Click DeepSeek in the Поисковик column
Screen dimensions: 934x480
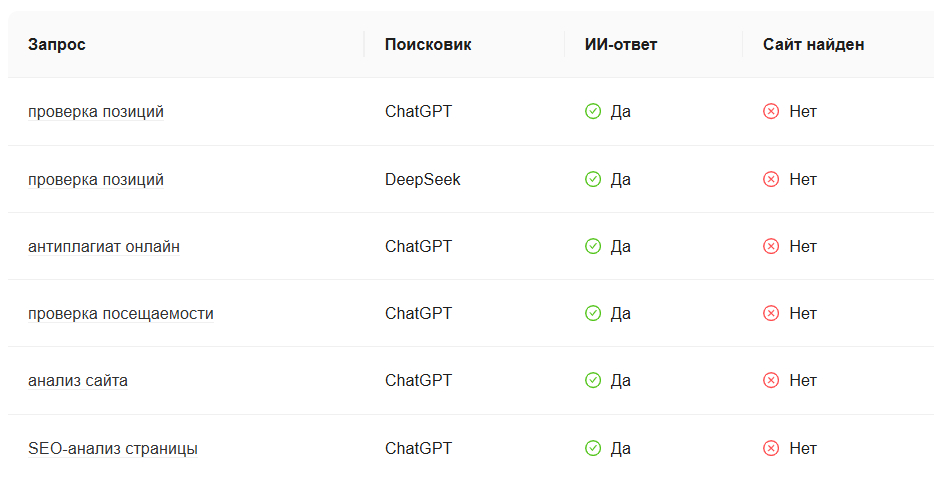(x=422, y=179)
